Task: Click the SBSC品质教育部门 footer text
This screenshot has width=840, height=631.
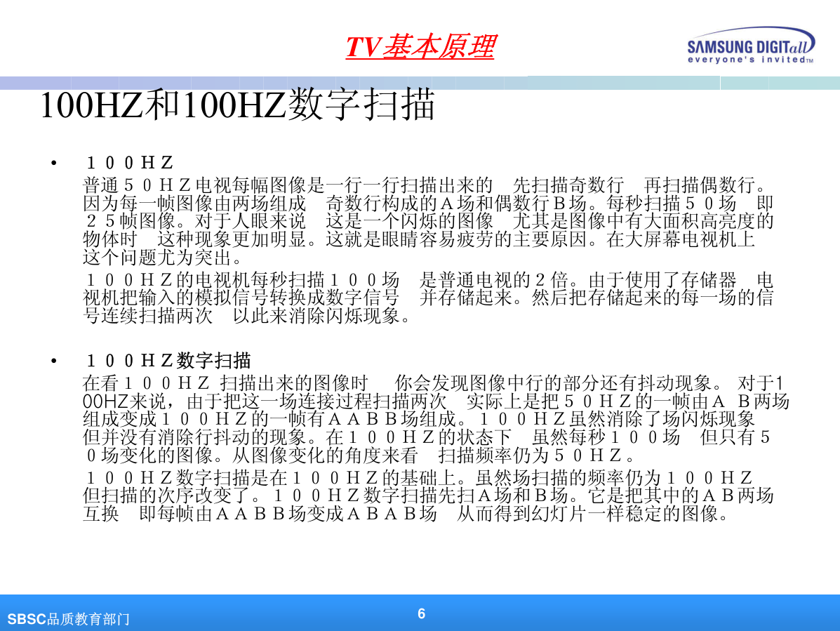Action: click(68, 619)
